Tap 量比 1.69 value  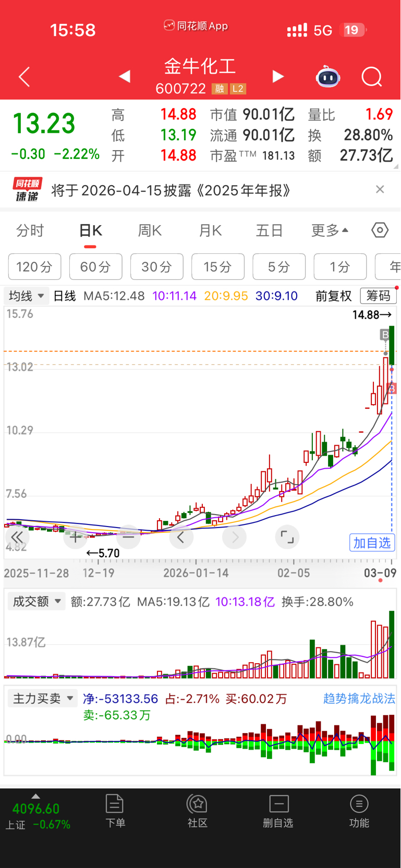350,115
